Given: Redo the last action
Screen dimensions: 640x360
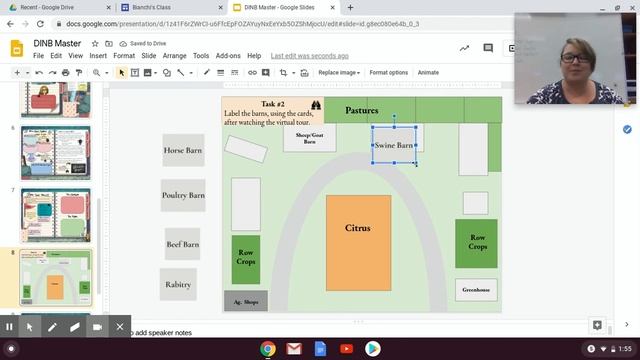Looking at the screenshot, I should tap(52, 73).
